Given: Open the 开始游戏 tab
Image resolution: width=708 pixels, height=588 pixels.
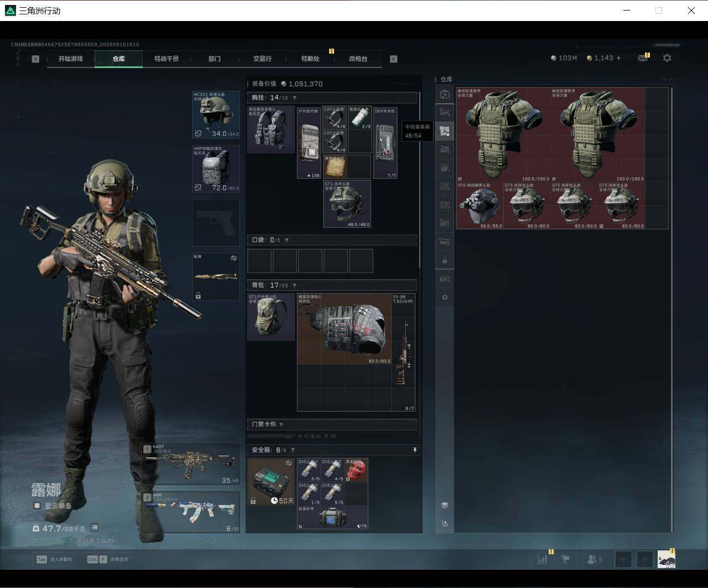Looking at the screenshot, I should (71, 59).
